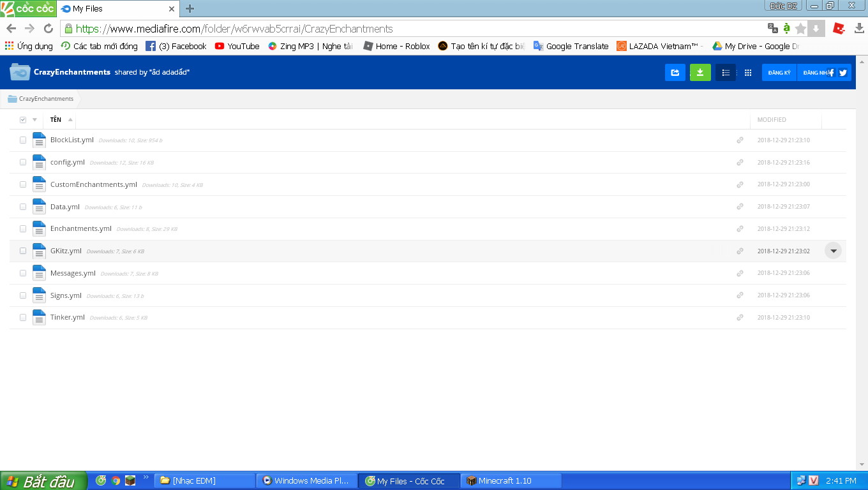Viewport: 868px width, 490px height.
Task: Check the box for BlockList.yml
Action: point(23,140)
